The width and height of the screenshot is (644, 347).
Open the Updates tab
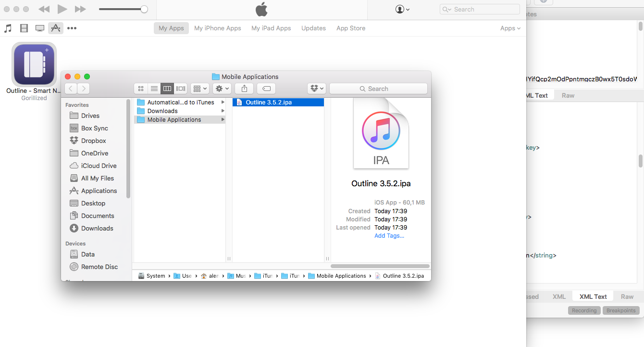(x=313, y=28)
